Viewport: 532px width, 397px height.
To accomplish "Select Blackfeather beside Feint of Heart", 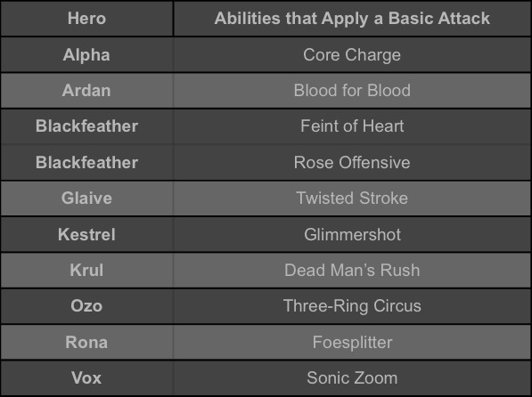I will pyautogui.click(x=86, y=126).
